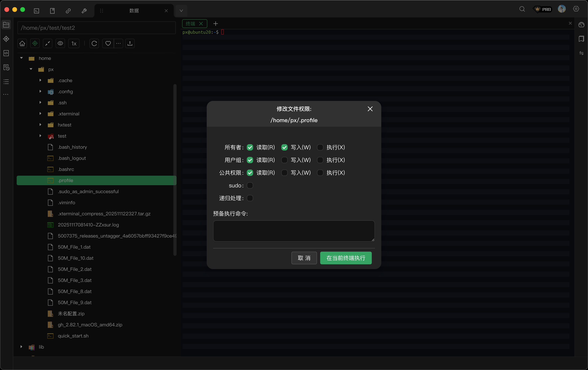Screen dimensions: 588x370
Task: Click the favorites heart icon
Action: click(108, 43)
